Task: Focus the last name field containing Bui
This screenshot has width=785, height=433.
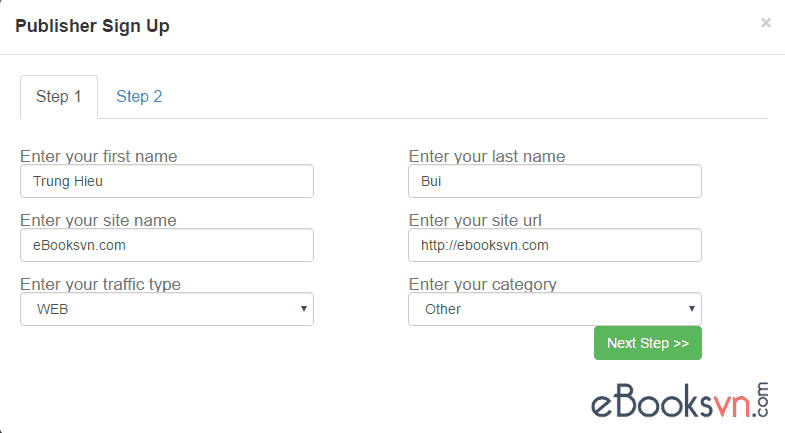Action: [x=555, y=181]
